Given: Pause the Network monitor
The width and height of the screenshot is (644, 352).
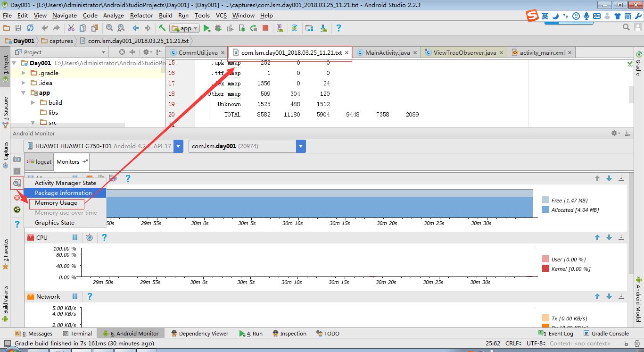Looking at the screenshot, I should coord(75,296).
